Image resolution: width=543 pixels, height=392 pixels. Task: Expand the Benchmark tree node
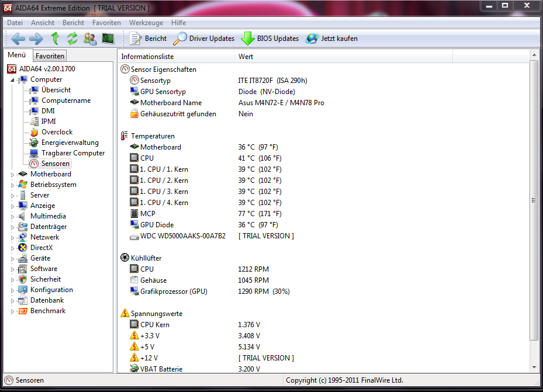point(12,311)
